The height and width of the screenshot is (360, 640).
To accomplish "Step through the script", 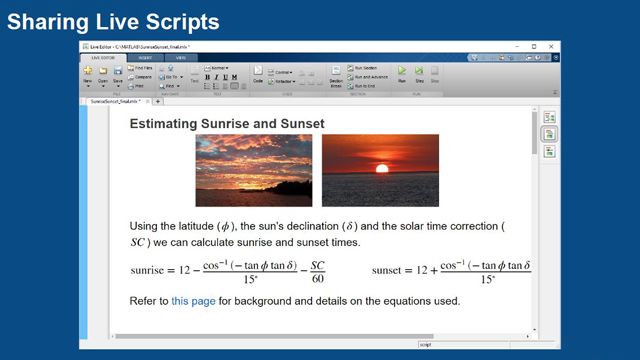I will point(419,74).
